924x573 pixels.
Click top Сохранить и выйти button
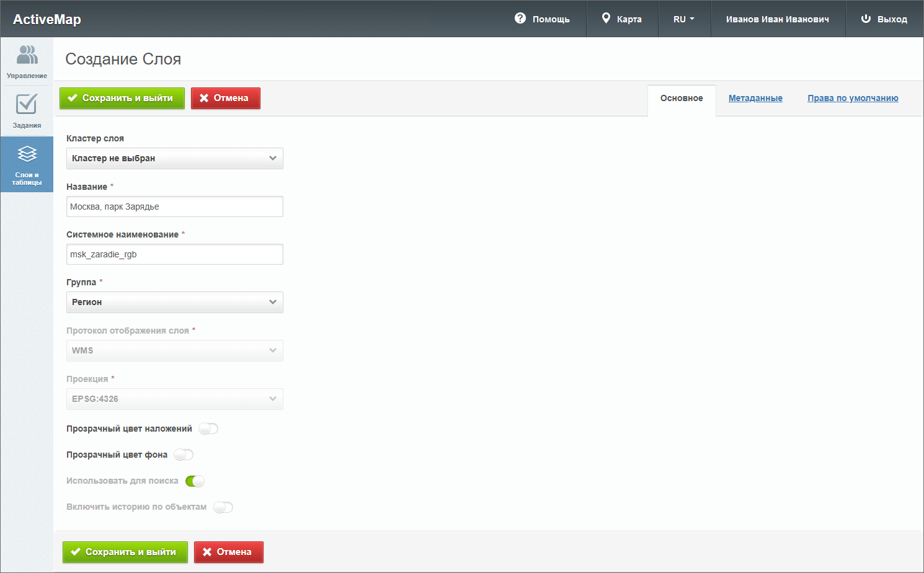click(122, 98)
